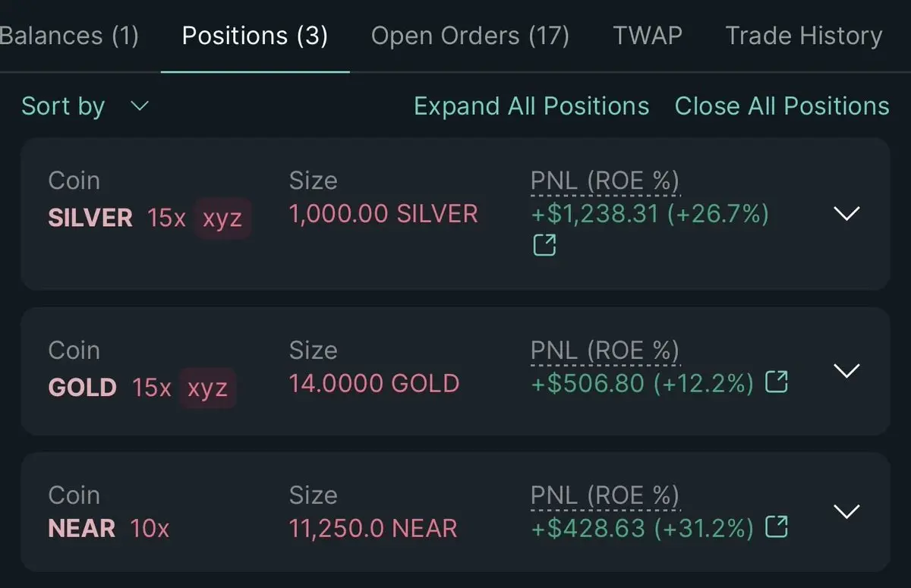Open share icon for GOLD PNL

776,382
